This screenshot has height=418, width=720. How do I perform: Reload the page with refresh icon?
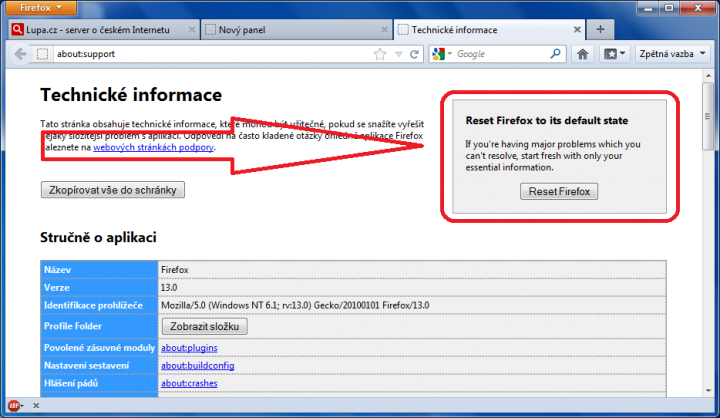(x=414, y=54)
